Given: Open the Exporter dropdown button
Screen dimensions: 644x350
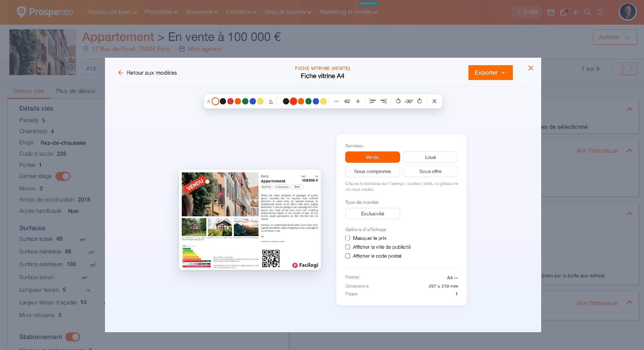Looking at the screenshot, I should coord(490,73).
